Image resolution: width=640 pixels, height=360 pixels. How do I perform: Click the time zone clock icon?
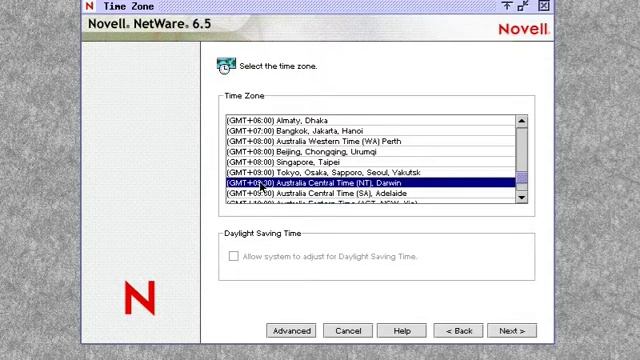coord(226,66)
